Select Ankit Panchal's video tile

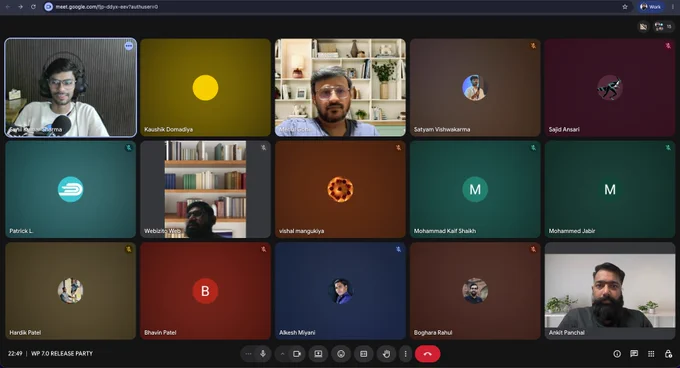(610, 291)
